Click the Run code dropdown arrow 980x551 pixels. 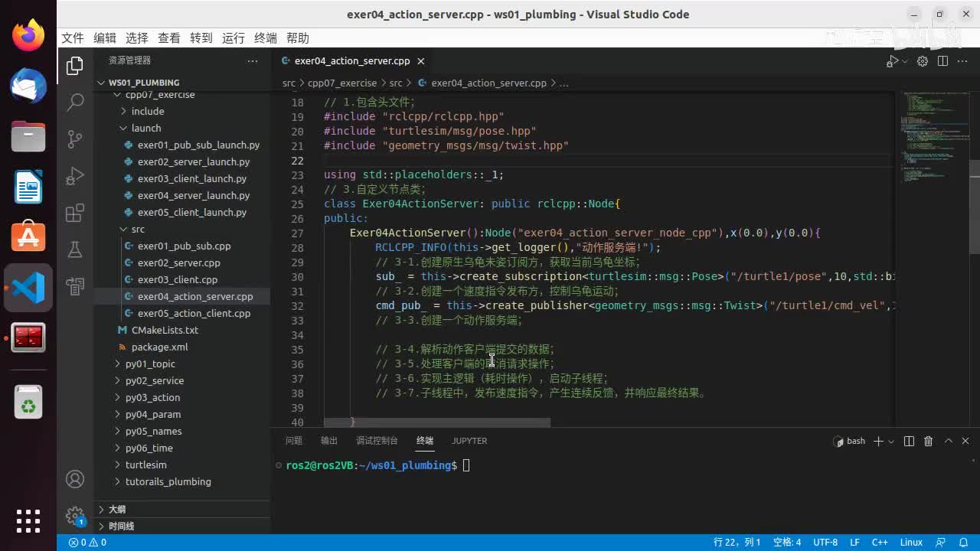pos(905,61)
